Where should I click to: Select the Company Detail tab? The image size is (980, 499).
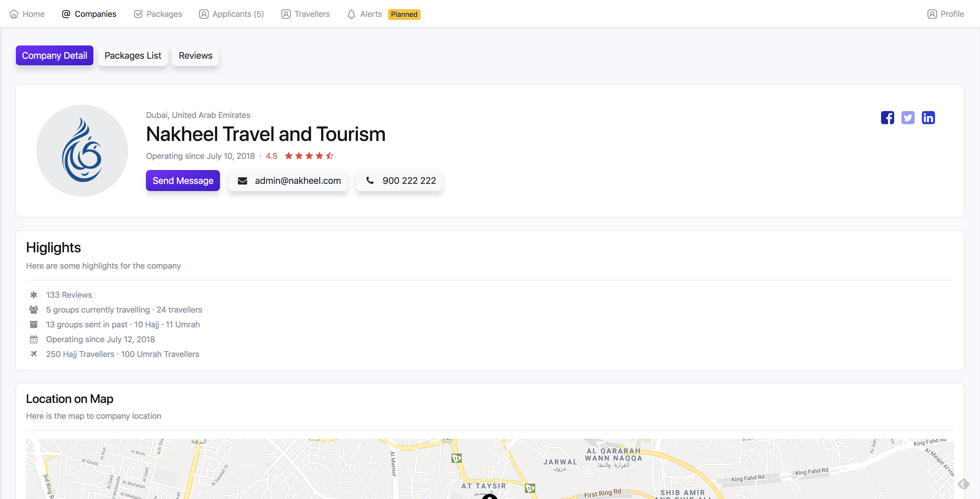coord(54,56)
